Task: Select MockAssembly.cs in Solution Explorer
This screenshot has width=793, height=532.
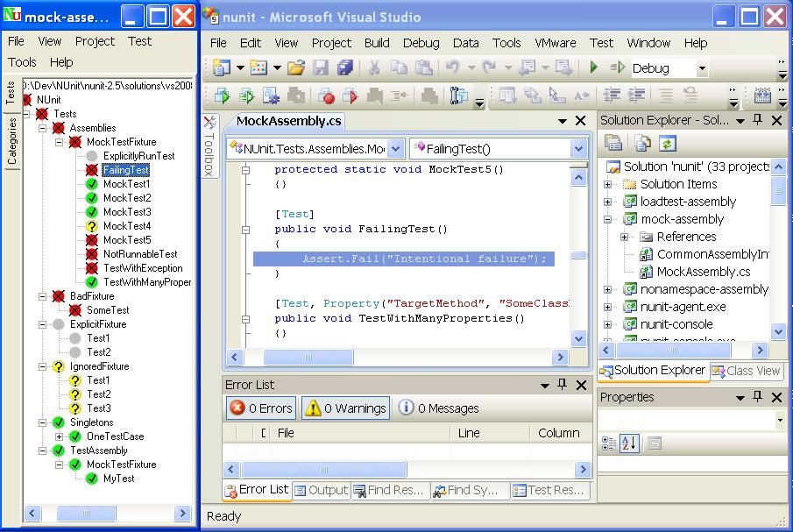Action: pyautogui.click(x=704, y=272)
